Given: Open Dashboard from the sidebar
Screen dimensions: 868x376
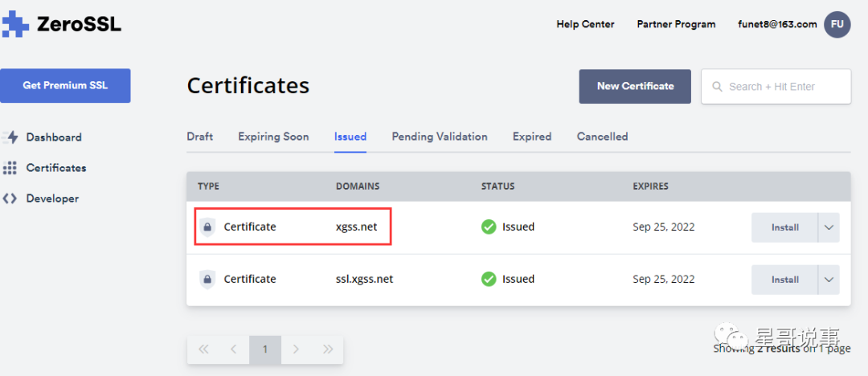Looking at the screenshot, I should click(x=54, y=137).
